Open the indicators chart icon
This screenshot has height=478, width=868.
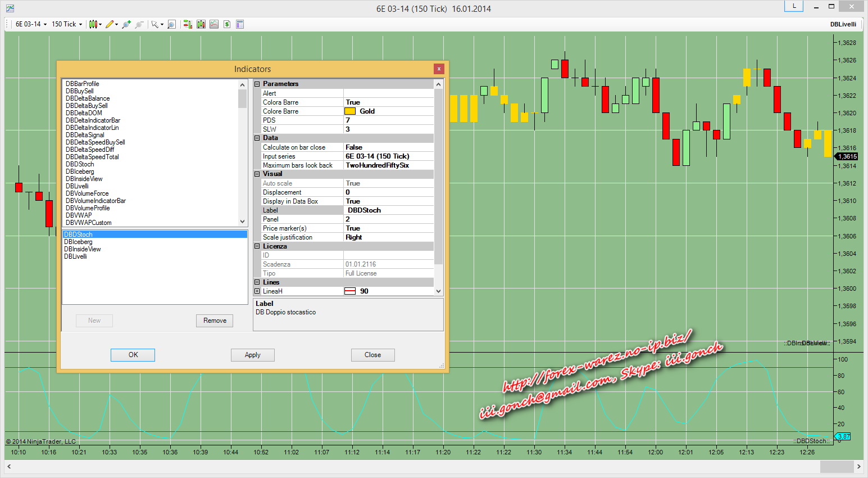214,24
